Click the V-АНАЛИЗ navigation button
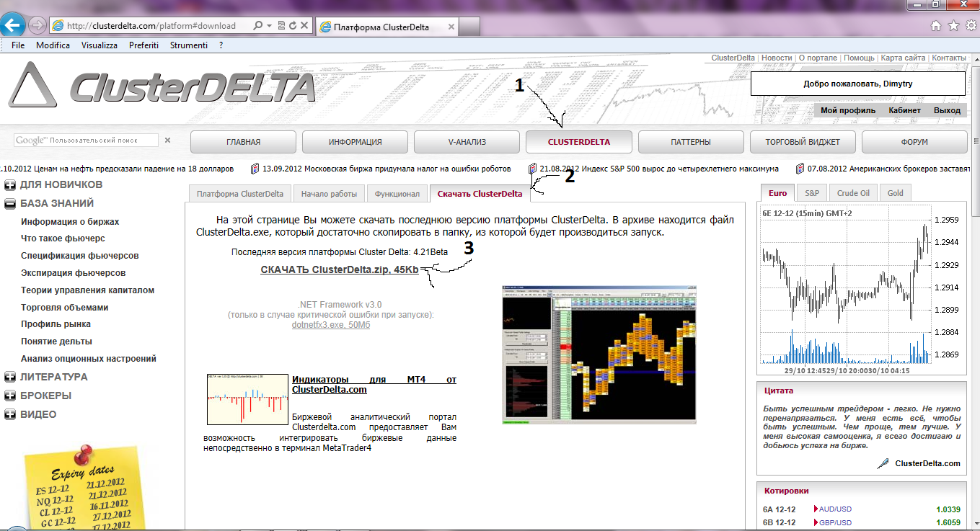 coord(467,142)
